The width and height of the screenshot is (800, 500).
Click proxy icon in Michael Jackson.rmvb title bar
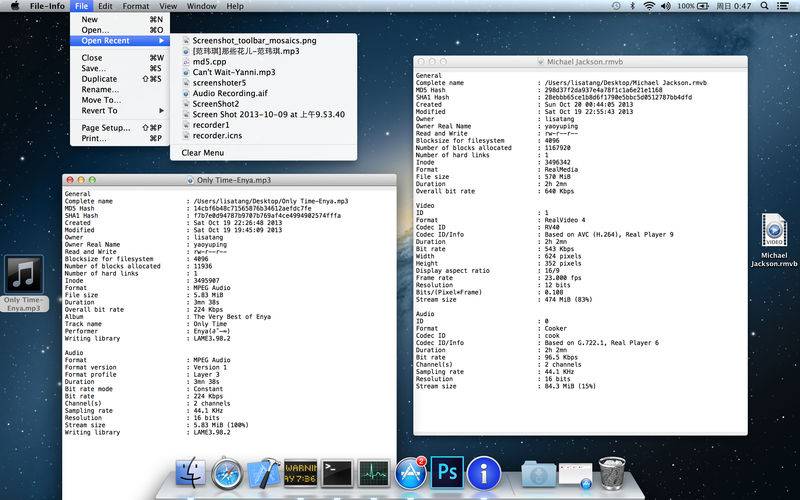point(540,62)
